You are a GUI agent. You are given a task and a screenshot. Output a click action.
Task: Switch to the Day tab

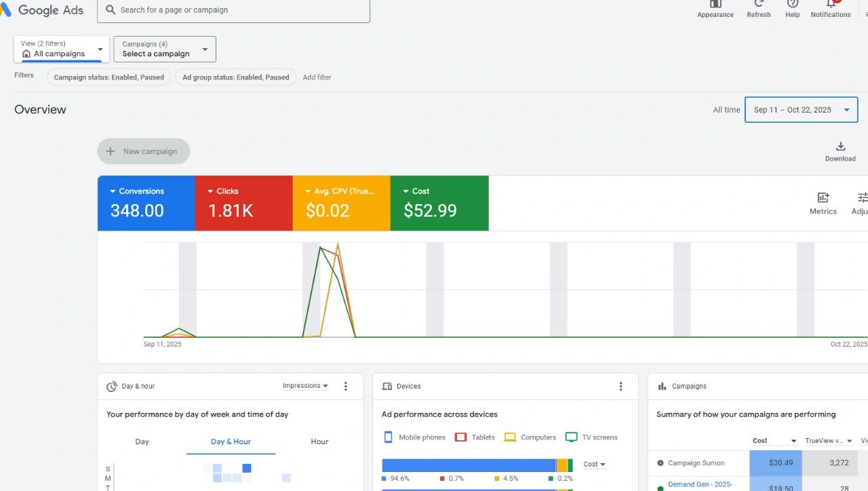(142, 441)
